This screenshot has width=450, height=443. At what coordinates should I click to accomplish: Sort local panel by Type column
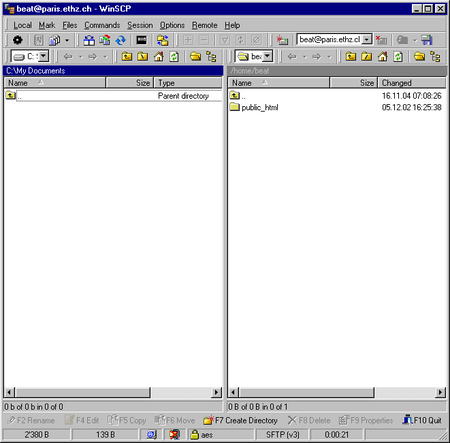(x=188, y=83)
